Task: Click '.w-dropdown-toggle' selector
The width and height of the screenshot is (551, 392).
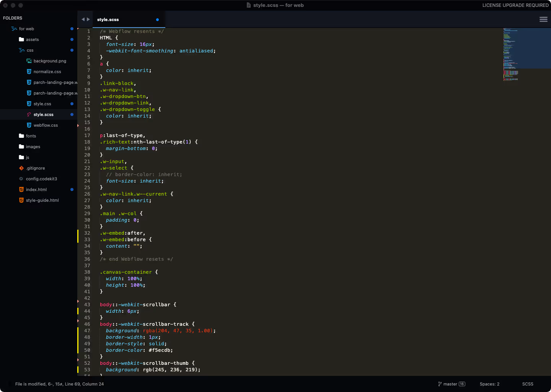Action: pyautogui.click(x=127, y=109)
